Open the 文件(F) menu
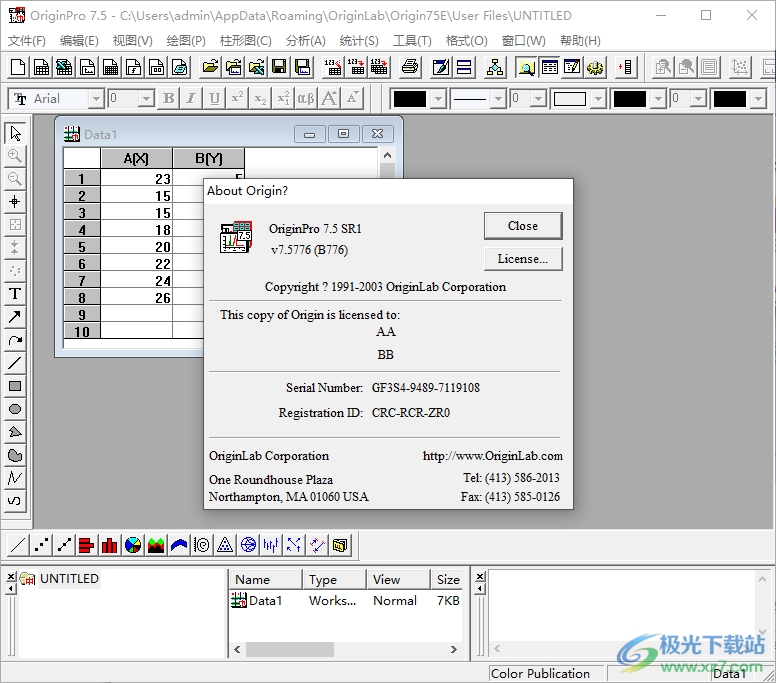Viewport: 776px width, 683px height. [x=27, y=41]
